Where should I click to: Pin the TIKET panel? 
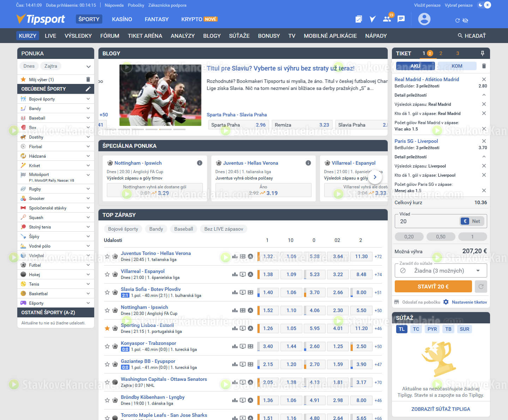tap(482, 53)
